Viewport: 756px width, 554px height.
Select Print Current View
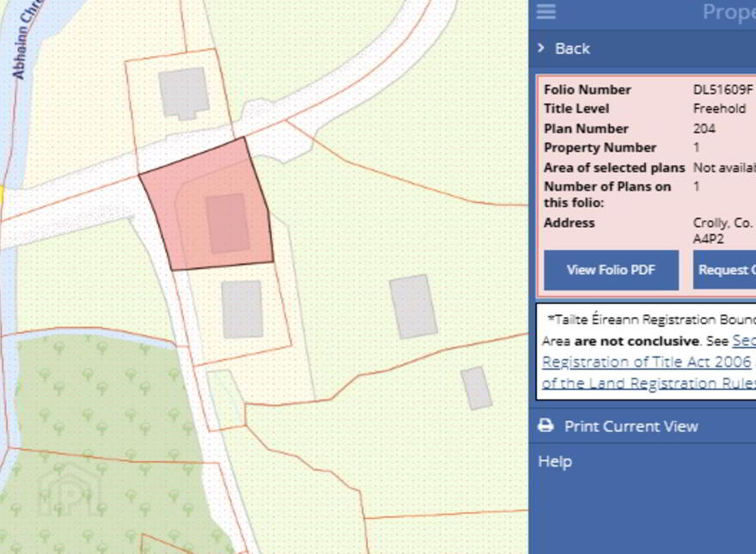(631, 426)
